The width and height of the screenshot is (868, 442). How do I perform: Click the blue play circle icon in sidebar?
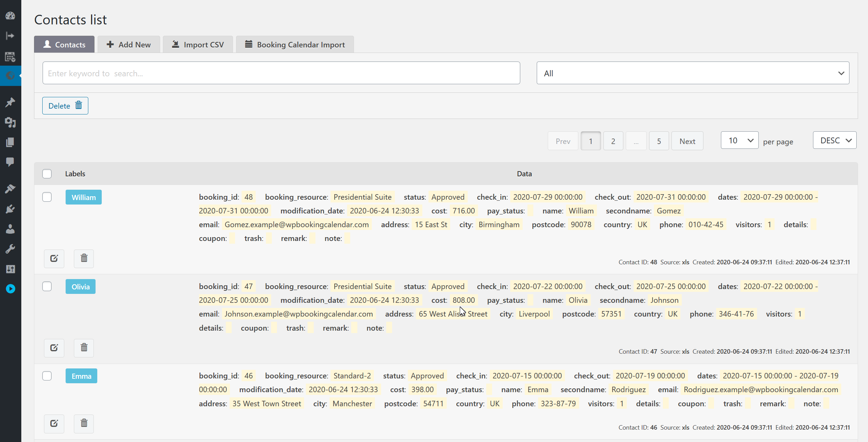click(x=10, y=289)
